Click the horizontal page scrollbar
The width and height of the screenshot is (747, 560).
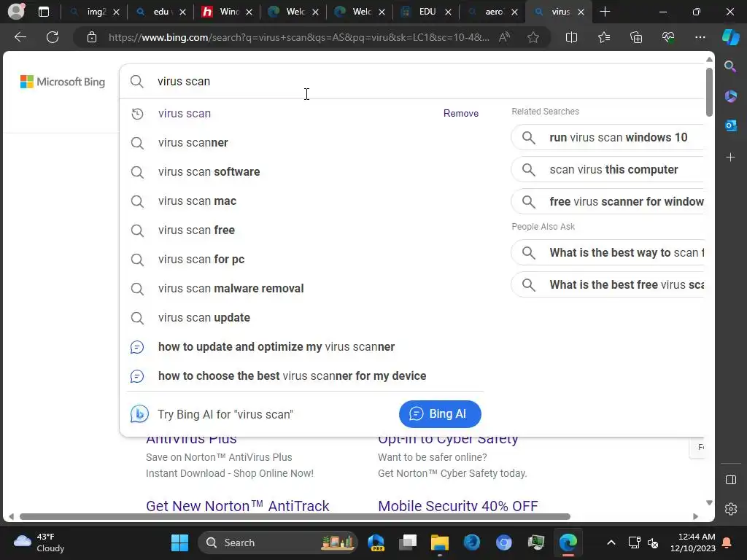coord(295,517)
